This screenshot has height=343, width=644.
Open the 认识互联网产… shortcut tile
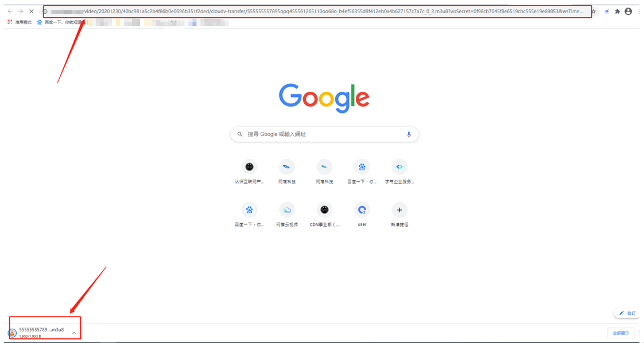tap(249, 171)
